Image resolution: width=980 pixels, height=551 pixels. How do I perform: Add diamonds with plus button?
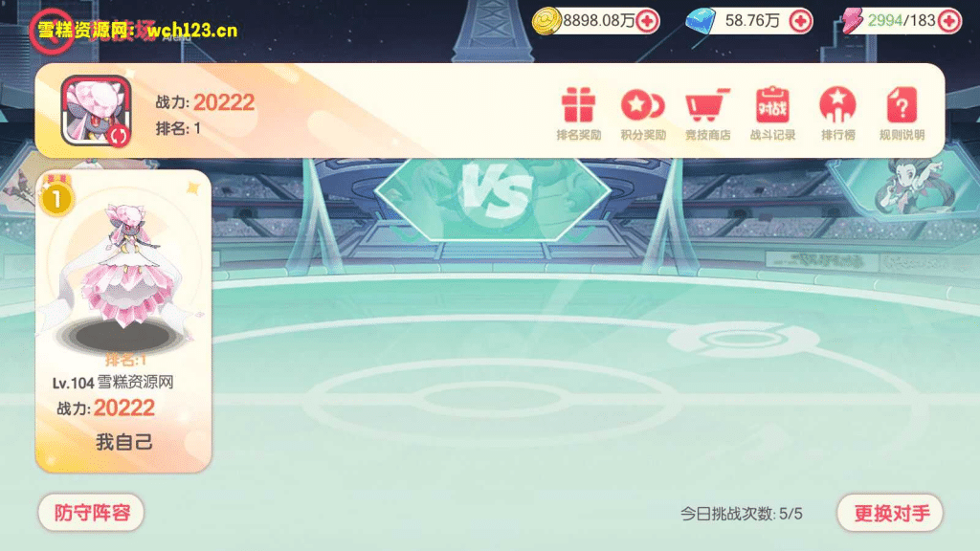pyautogui.click(x=801, y=21)
